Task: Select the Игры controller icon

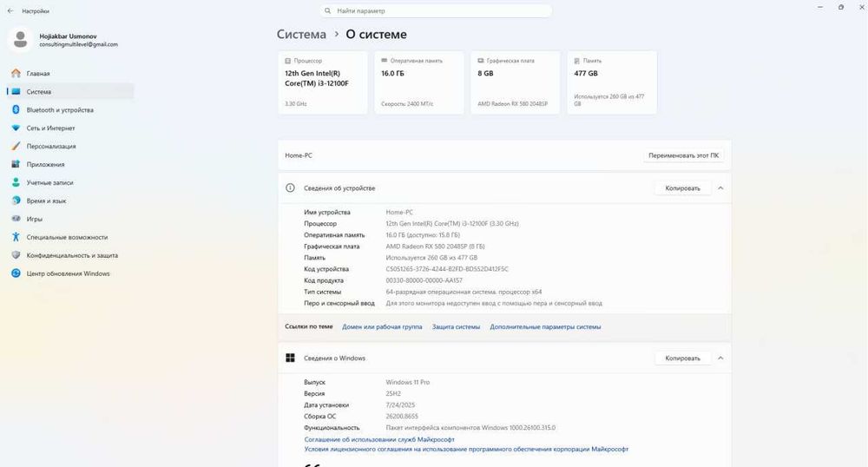Action: pyautogui.click(x=16, y=219)
